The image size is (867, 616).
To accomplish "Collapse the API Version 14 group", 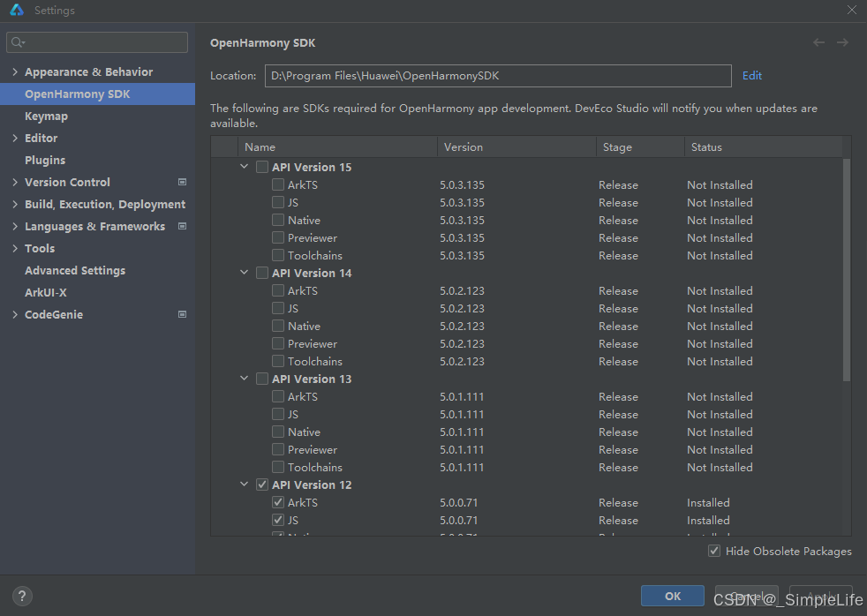I will [x=244, y=273].
